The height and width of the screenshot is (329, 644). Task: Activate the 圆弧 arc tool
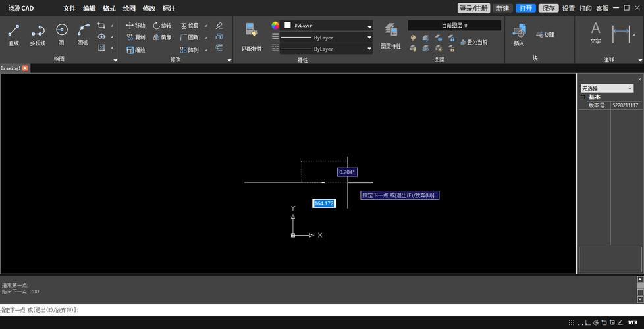83,34
